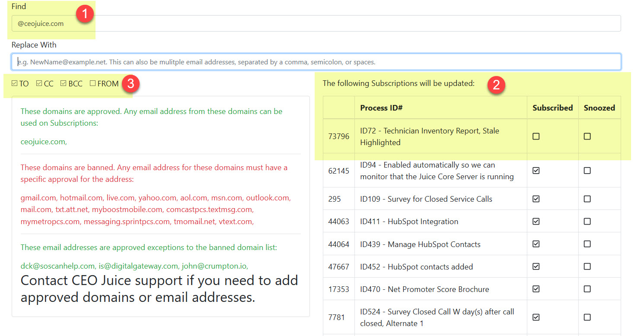Check Snoozed for ID524 Survey Closed Call row
Image resolution: width=644 pixels, height=336 pixels.
[x=587, y=317]
